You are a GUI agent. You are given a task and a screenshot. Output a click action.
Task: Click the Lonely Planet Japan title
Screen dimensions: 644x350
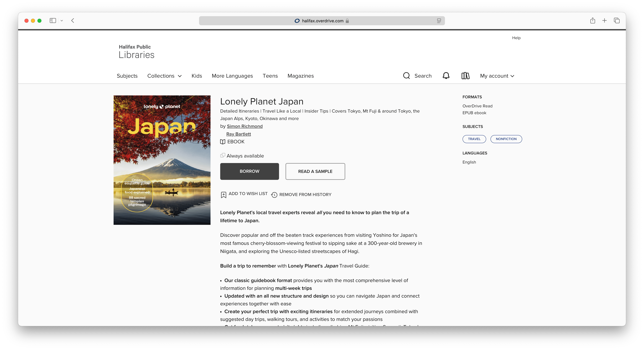click(262, 101)
